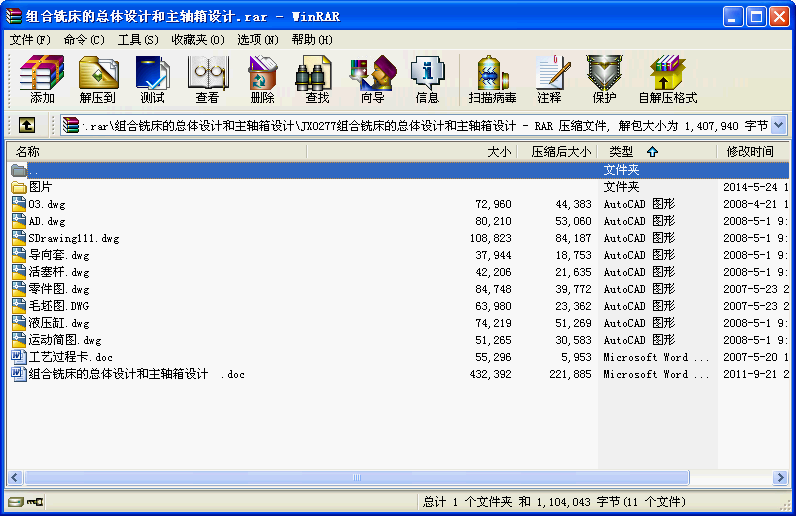
Task: Open the 命令(C) menu
Action: tap(84, 40)
